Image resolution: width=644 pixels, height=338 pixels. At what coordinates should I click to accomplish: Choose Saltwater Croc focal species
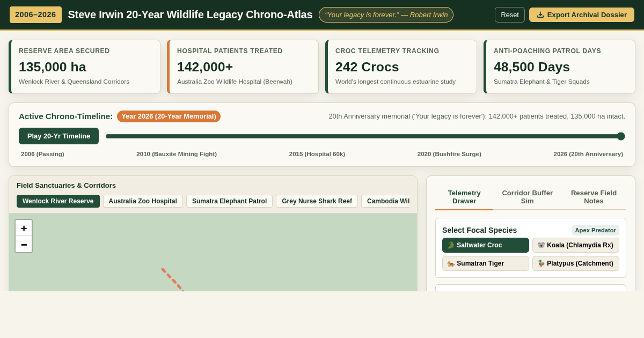pos(486,245)
